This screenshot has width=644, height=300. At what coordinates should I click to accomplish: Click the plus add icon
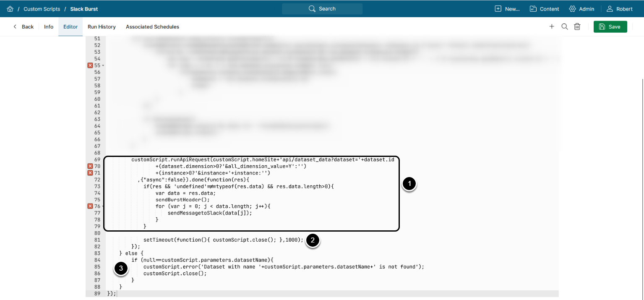tap(552, 26)
